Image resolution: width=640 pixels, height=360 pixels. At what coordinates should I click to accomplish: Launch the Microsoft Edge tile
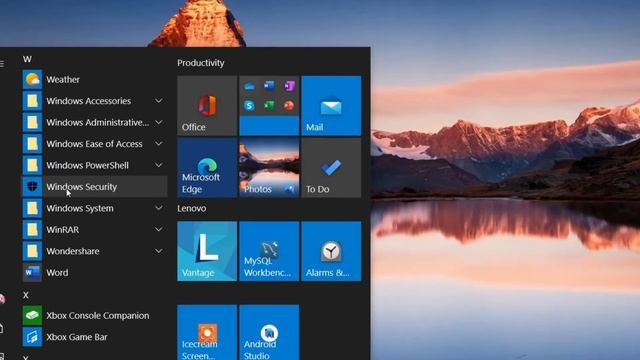(207, 168)
